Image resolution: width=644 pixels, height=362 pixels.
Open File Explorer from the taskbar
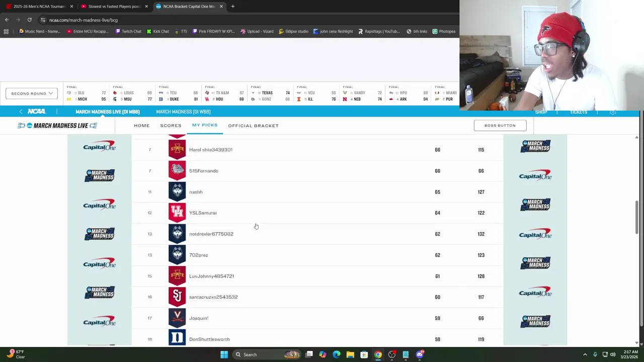350,354
